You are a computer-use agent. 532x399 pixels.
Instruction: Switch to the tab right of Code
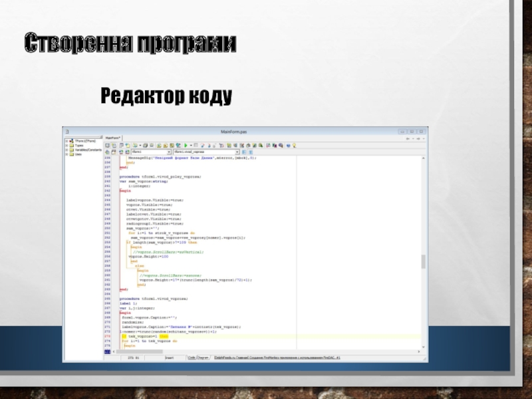pos(201,358)
